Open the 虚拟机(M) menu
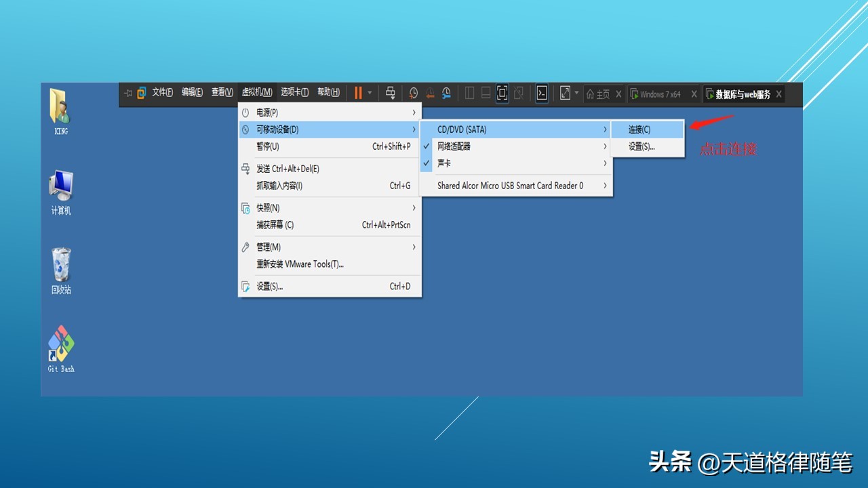The width and height of the screenshot is (868, 488). pos(256,92)
